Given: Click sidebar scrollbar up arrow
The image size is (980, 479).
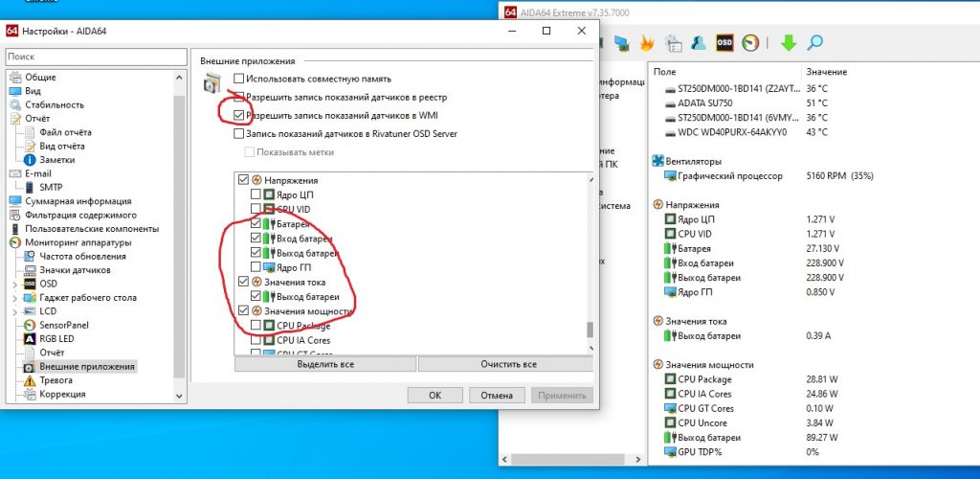Looking at the screenshot, I should point(180,78).
